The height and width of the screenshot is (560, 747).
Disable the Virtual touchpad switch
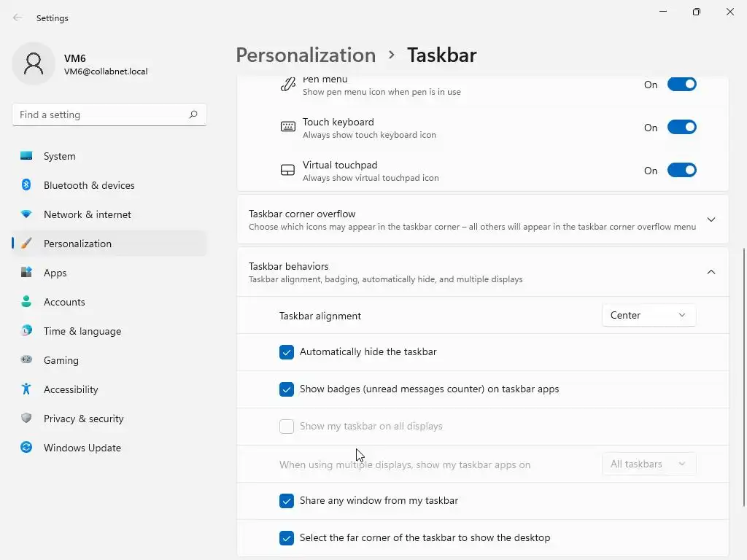pos(682,171)
